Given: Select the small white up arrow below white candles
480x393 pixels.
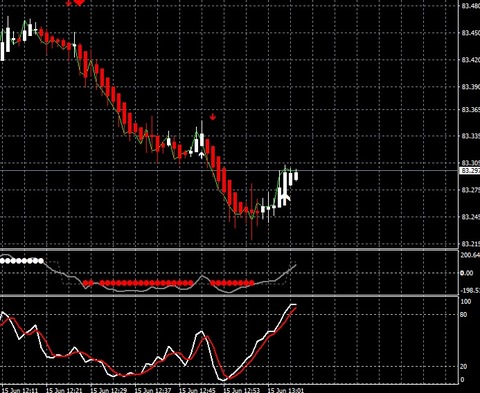Looking at the screenshot, I should (201, 155).
